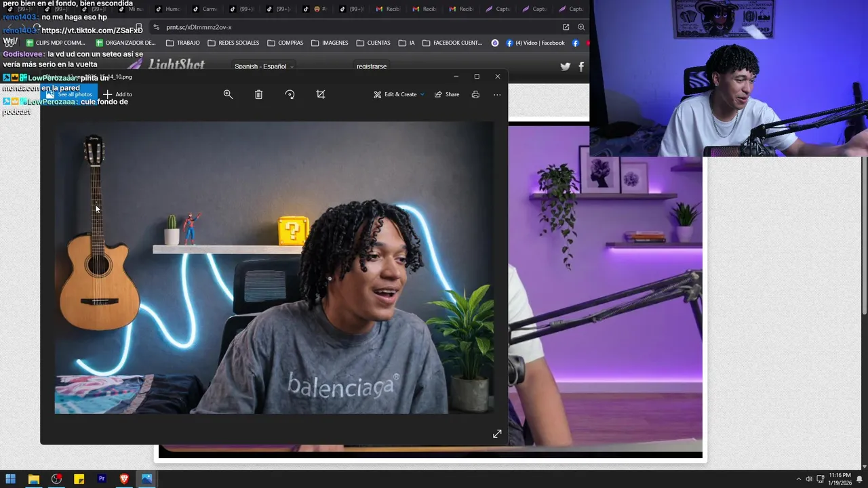
Task: Switch to the 'Humo...' TikTok tab
Action: coord(167,9)
